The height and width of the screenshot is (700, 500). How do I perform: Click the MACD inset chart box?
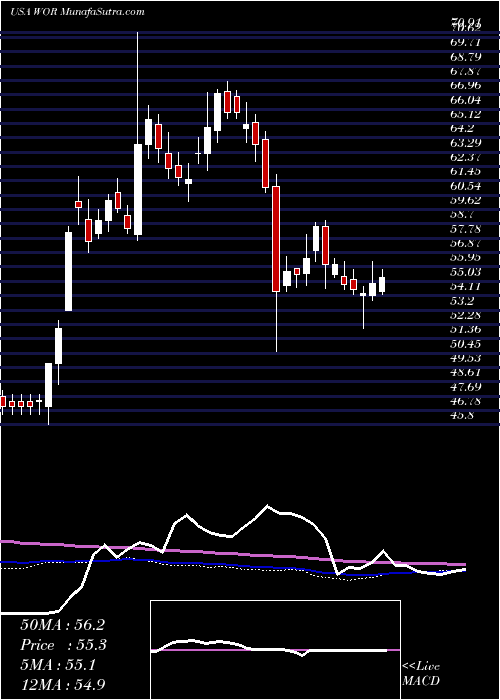coord(275,650)
